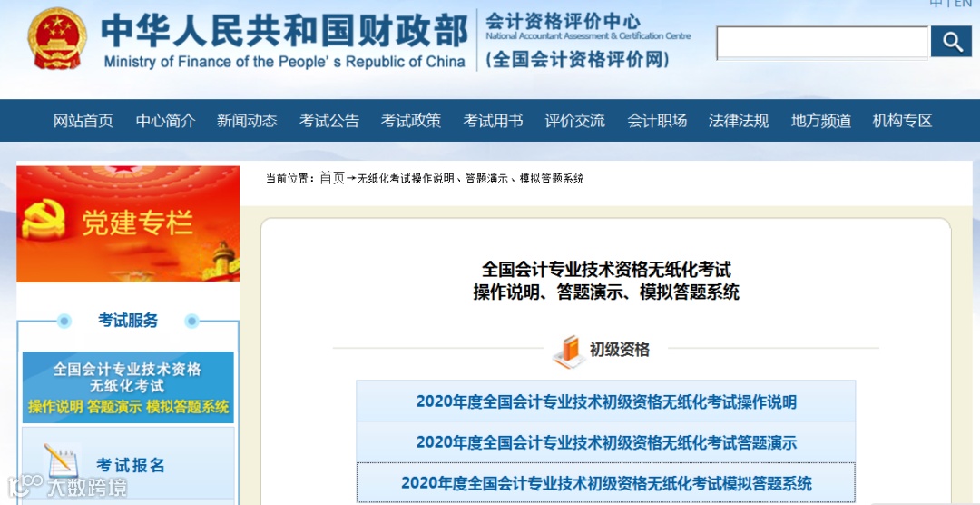The width and height of the screenshot is (980, 505).
Task: Click 答题演示 in sidebar box
Action: (113, 407)
